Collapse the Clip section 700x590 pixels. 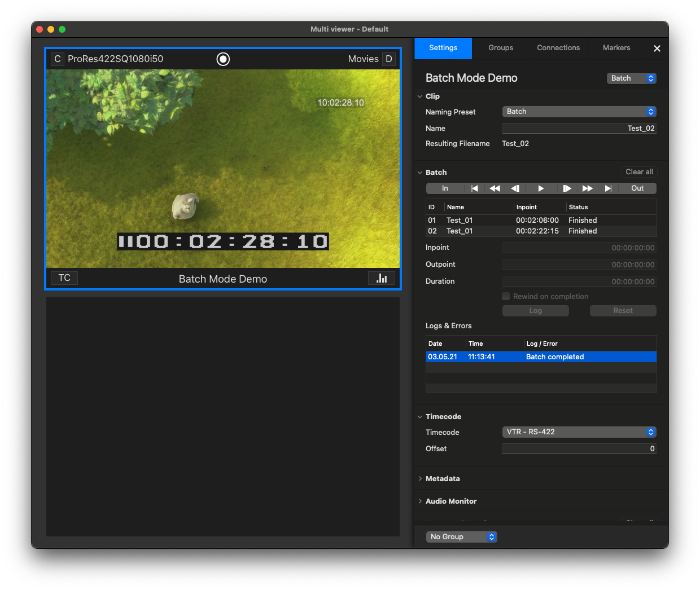point(420,96)
